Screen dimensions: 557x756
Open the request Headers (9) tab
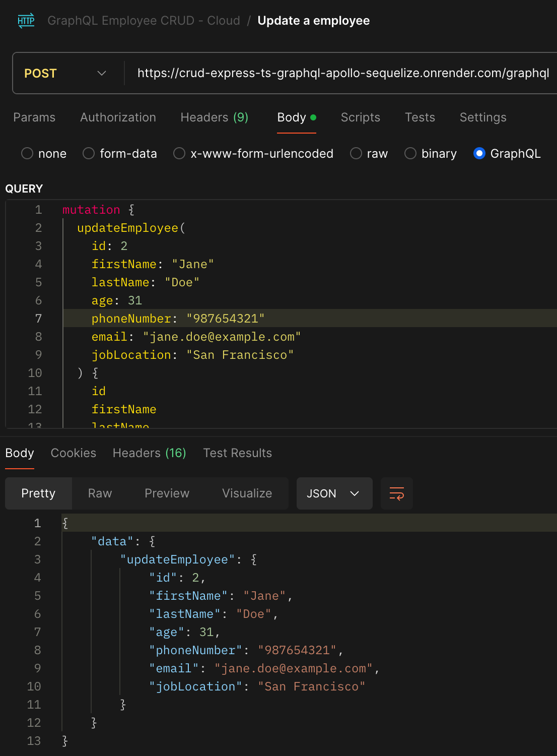coord(215,117)
